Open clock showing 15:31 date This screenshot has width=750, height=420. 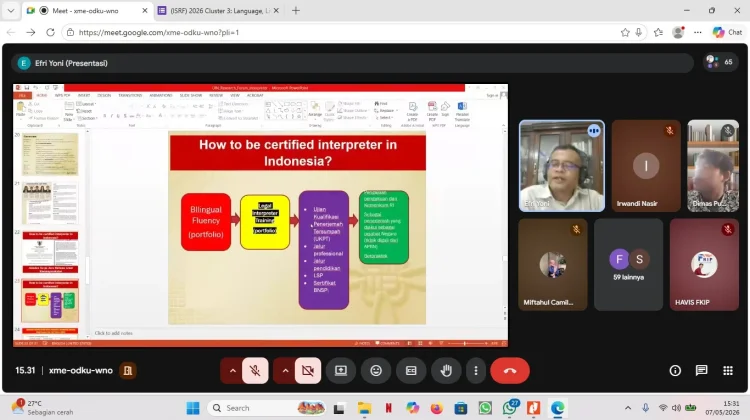tap(722, 408)
